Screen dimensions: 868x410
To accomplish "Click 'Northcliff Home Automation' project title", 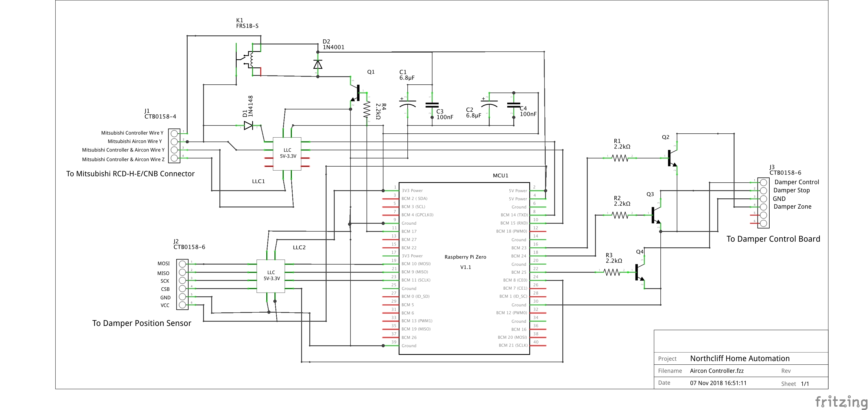I will click(x=740, y=359).
